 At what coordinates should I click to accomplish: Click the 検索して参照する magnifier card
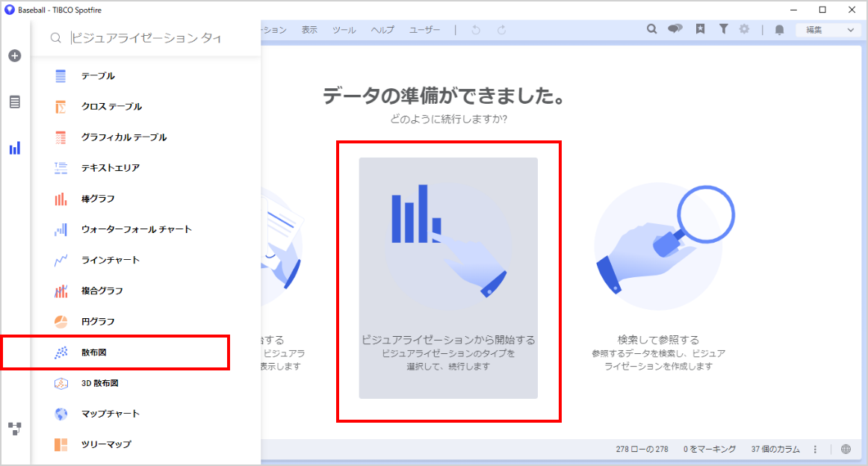658,276
